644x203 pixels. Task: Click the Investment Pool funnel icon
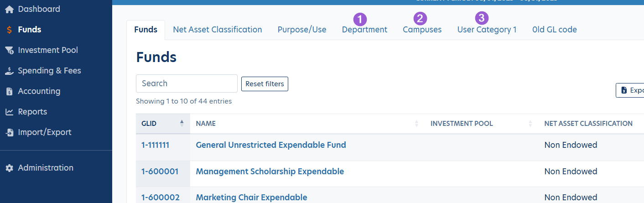(x=9, y=50)
